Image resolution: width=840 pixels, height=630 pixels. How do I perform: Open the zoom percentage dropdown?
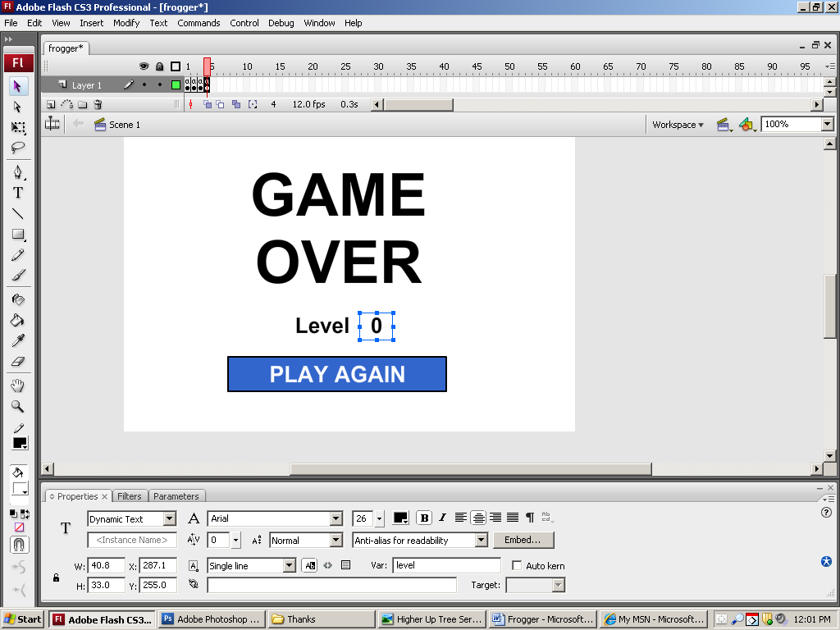pos(827,125)
